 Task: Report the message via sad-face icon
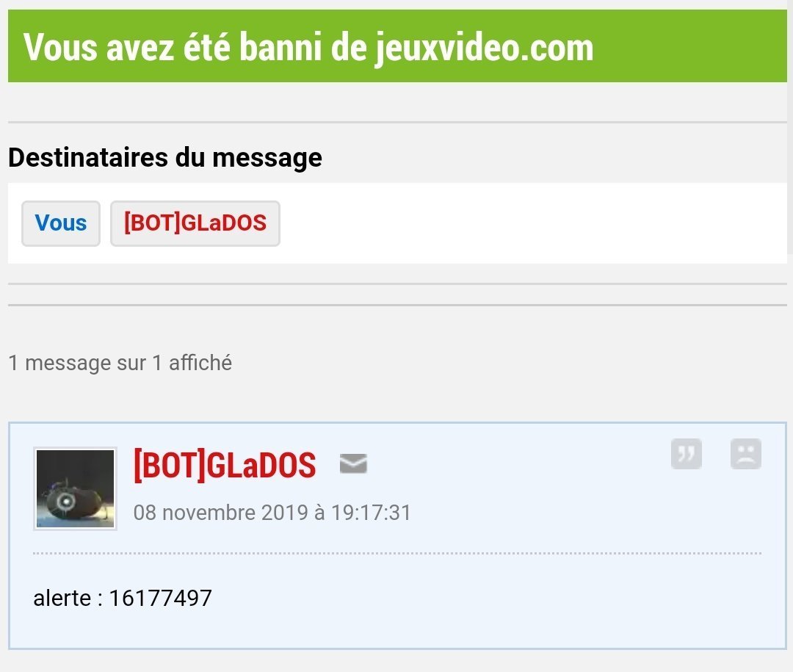(746, 454)
